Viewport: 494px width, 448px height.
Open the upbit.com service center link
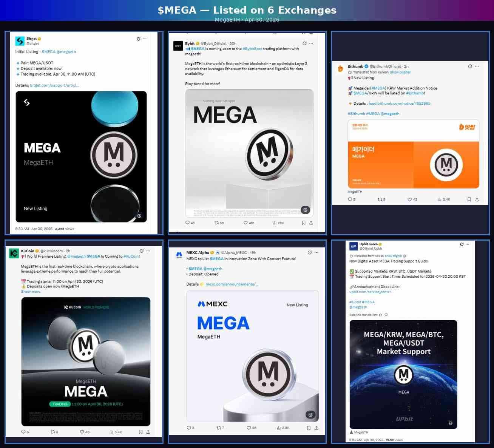pos(371,292)
